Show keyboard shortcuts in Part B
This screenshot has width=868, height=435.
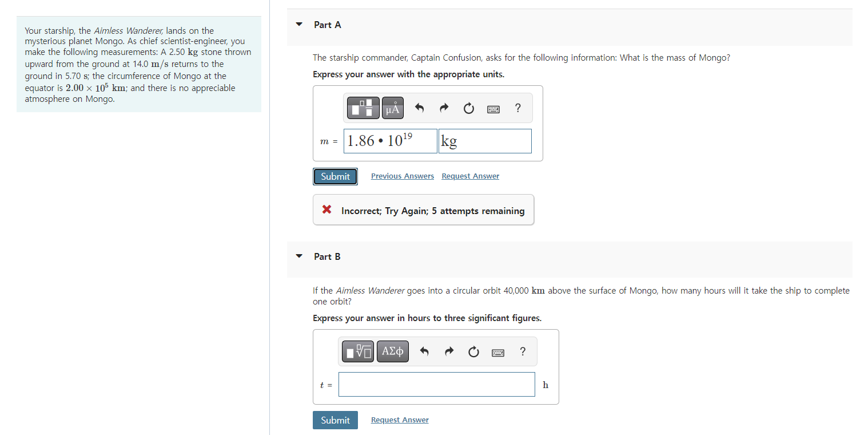click(498, 353)
